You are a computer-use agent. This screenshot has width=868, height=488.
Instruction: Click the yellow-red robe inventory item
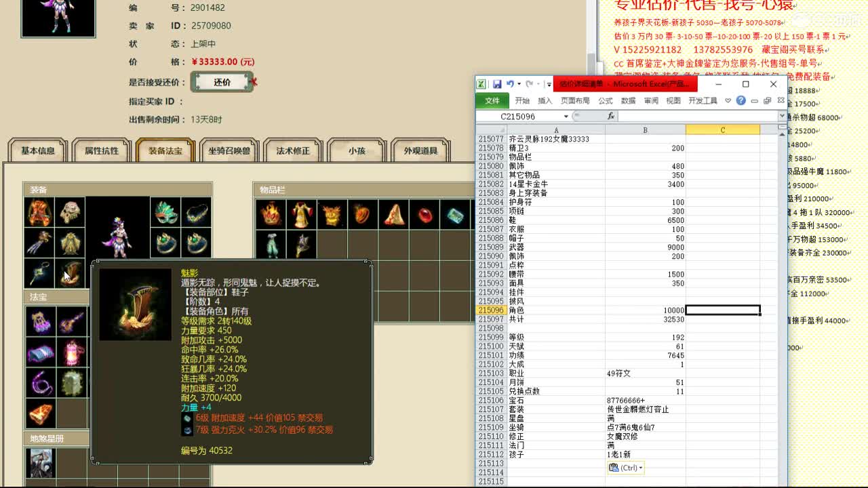[301, 215]
